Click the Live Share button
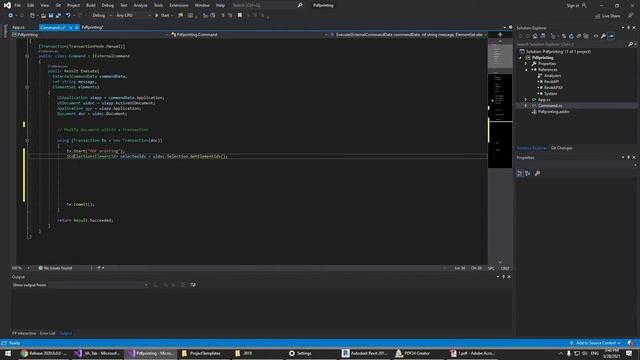The width and height of the screenshot is (640, 360). [607, 16]
